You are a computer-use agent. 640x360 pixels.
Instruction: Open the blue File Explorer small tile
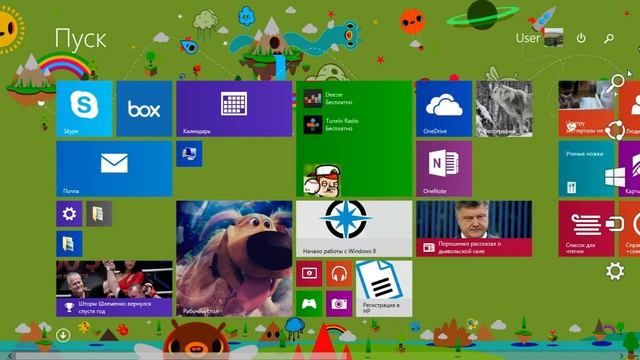point(69,244)
